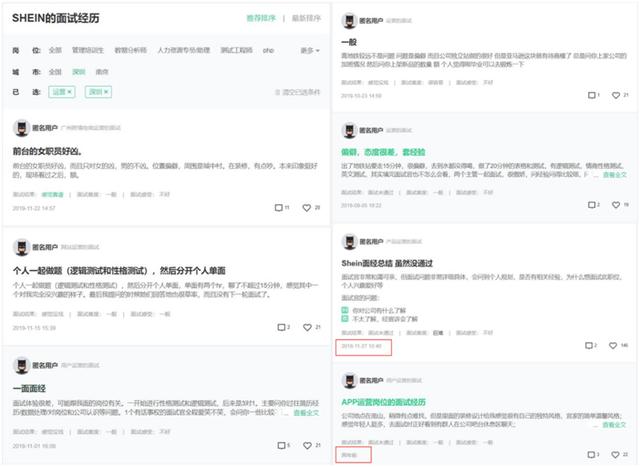Click 匿名用户 name on '一面面经' post
Image resolution: width=640 pixels, height=467 pixels.
click(x=45, y=365)
